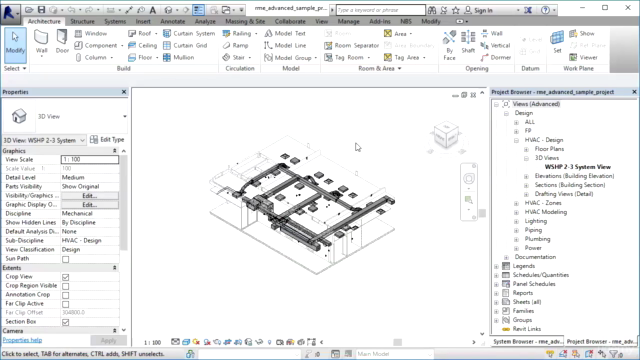This screenshot has height=360, width=640.
Task: Choose the Ceiling tool
Action: [x=142, y=45]
